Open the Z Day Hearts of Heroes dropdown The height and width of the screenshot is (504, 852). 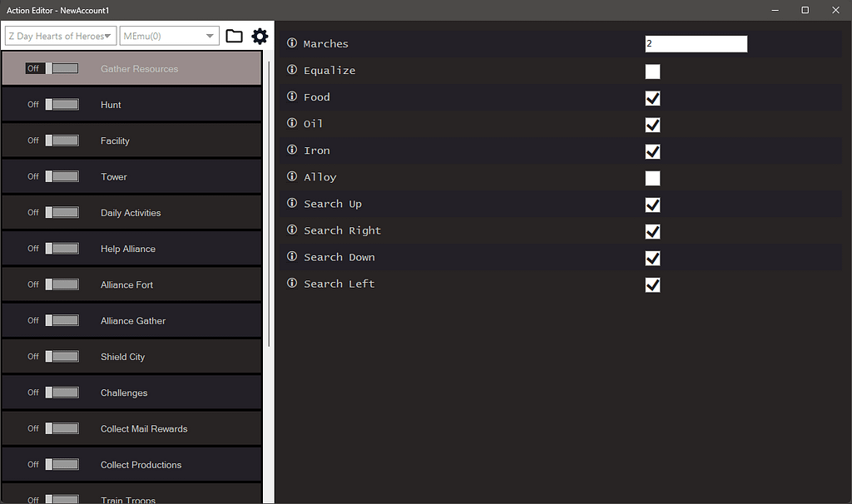click(x=60, y=36)
